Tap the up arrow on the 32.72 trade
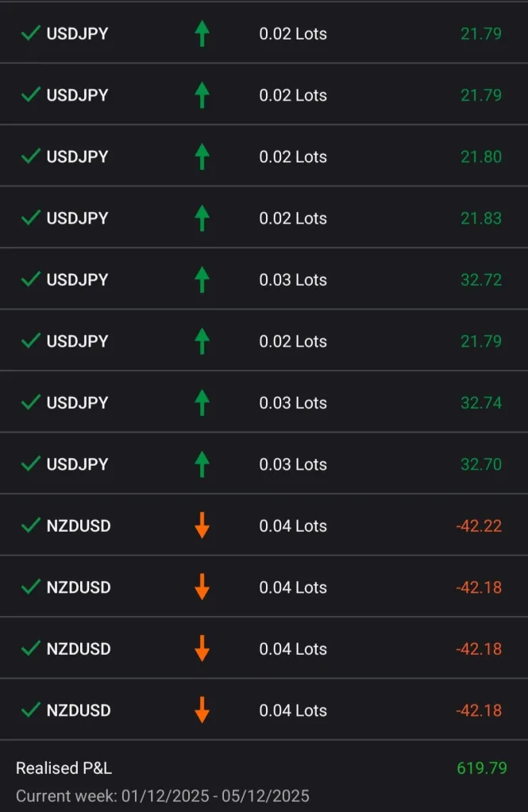Screen dimensions: 528x812 [x=202, y=279]
